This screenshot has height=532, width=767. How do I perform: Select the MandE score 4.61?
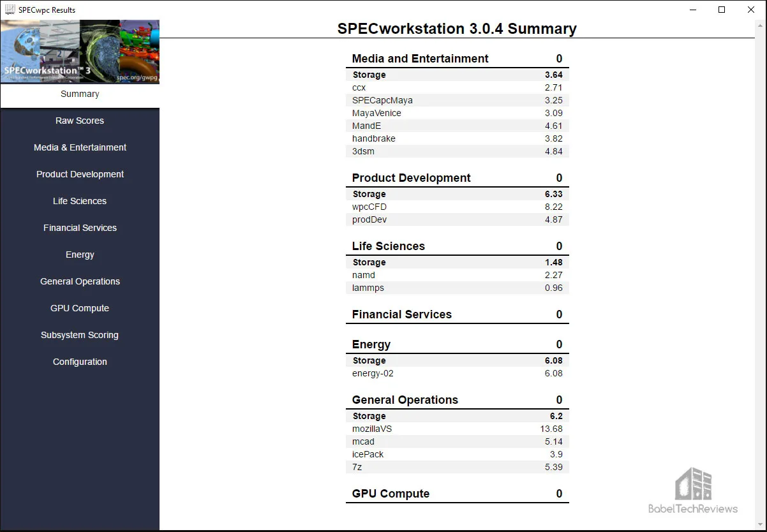[553, 126]
